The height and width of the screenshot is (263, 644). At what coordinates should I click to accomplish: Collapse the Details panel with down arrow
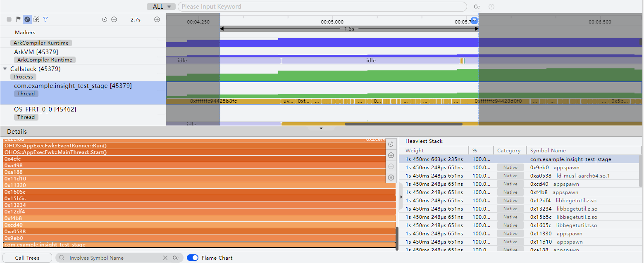click(321, 128)
